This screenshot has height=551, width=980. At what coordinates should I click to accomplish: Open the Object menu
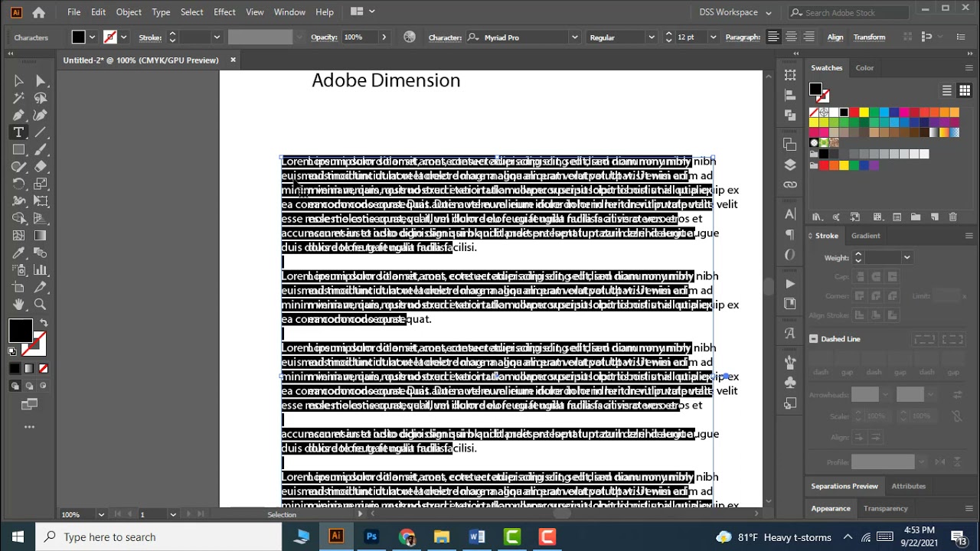[129, 12]
